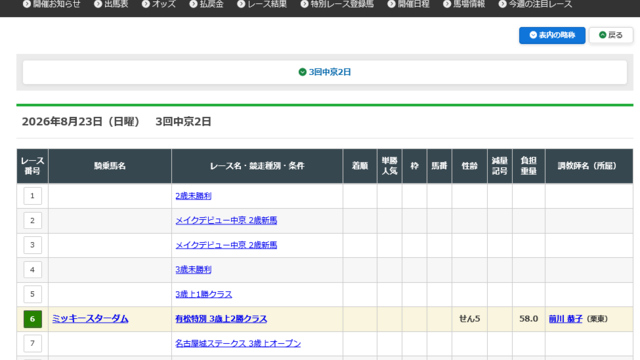Open 名古屋城ステークス 3歳上オープン link
The width and height of the screenshot is (640, 360).
click(x=238, y=343)
